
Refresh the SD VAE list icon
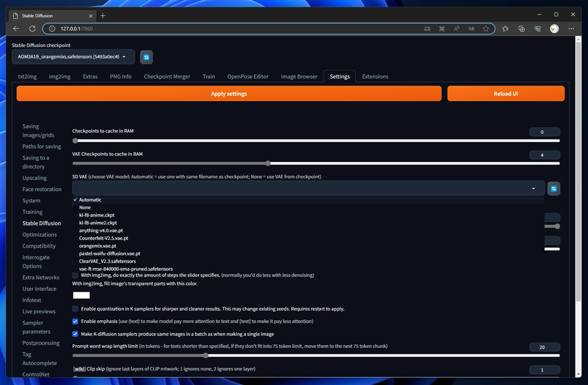click(x=553, y=188)
